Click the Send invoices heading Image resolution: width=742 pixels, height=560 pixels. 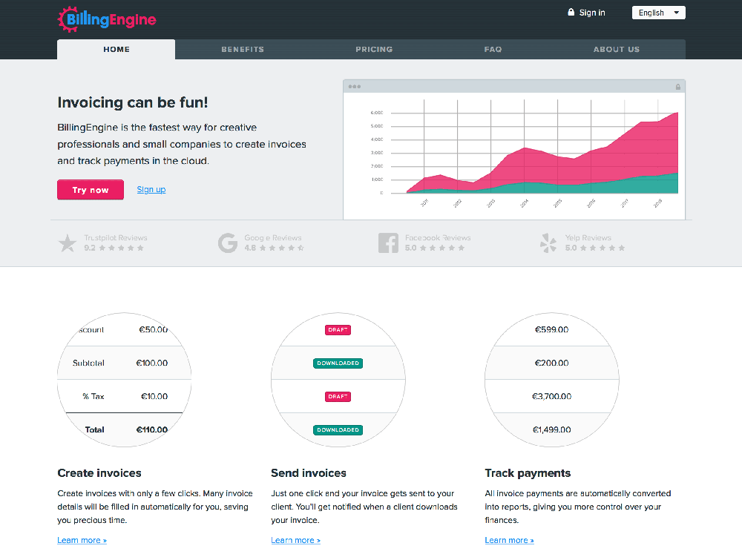point(309,473)
